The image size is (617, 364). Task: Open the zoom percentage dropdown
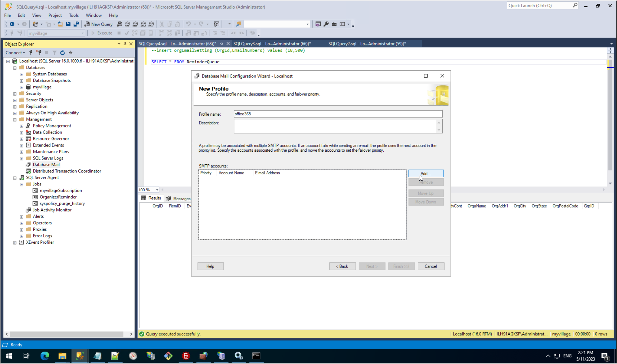click(x=157, y=190)
